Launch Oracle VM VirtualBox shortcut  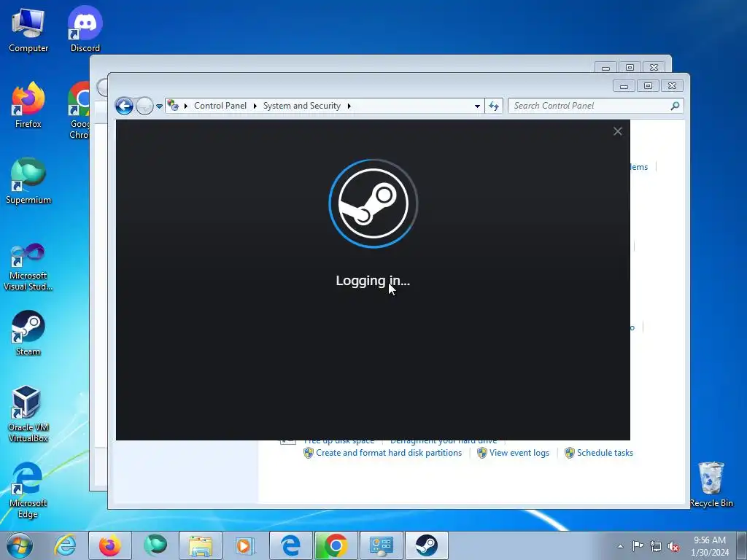point(28,414)
